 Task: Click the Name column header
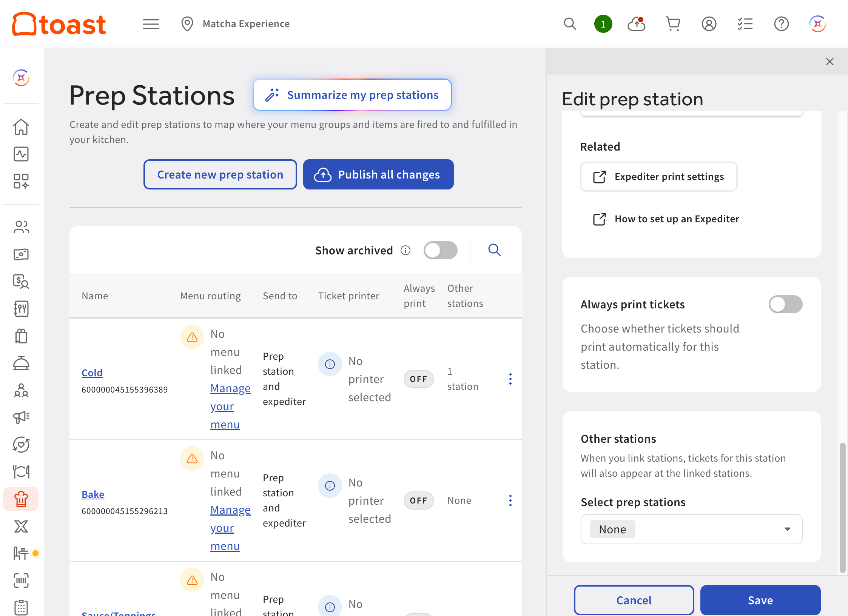pos(95,296)
